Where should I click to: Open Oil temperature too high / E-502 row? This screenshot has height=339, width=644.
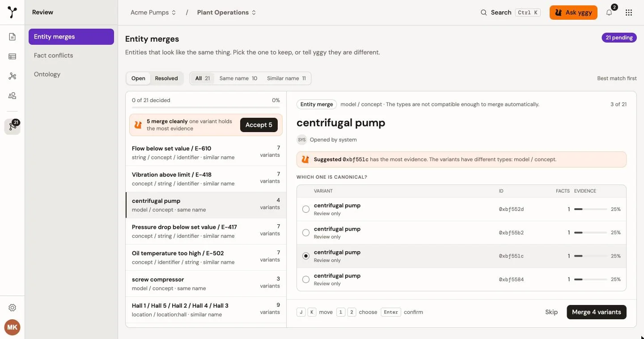click(206, 257)
